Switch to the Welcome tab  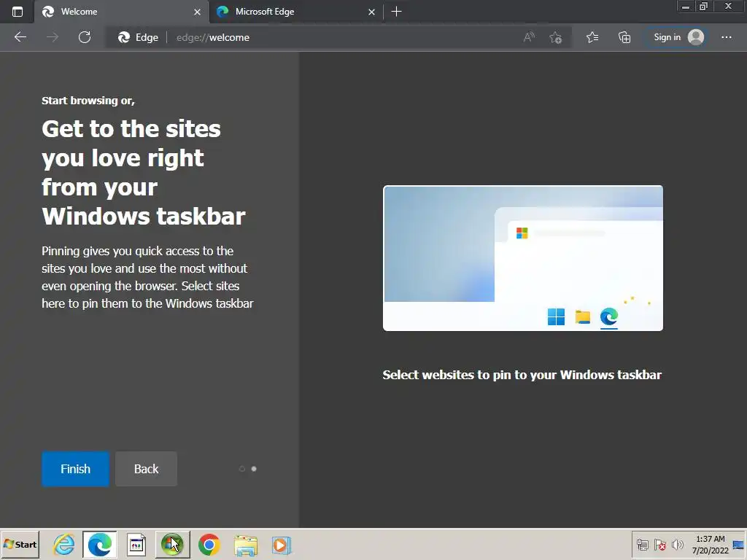coord(122,12)
